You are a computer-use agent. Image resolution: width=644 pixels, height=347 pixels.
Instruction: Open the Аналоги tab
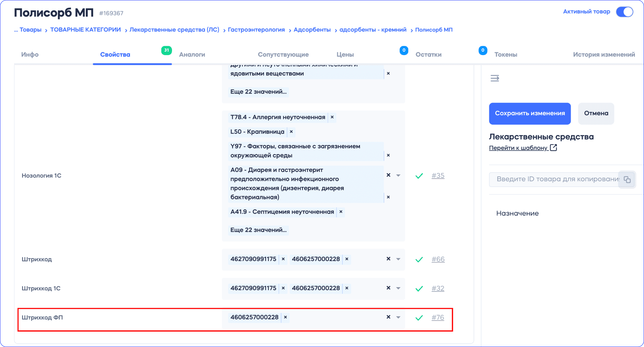(x=192, y=54)
